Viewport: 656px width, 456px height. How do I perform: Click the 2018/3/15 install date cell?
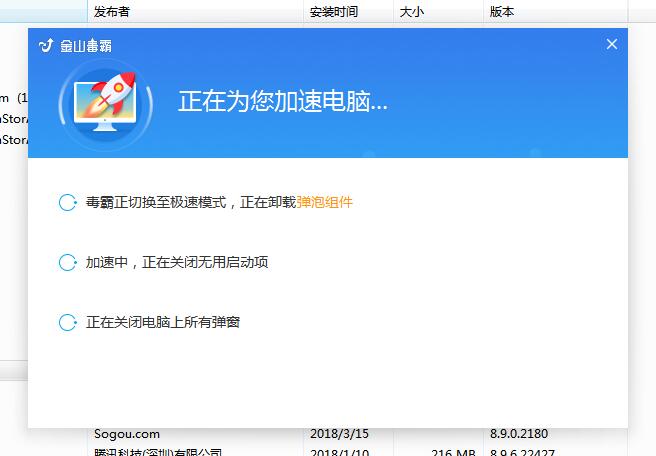(339, 434)
